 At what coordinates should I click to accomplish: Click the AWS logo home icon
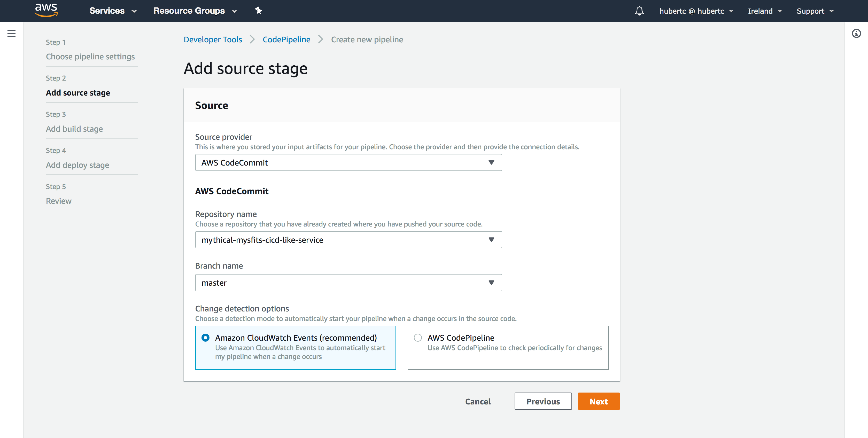[x=46, y=10]
